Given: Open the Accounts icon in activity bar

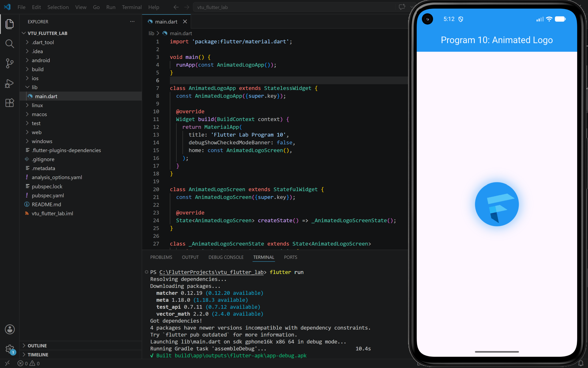Looking at the screenshot, I should 10,329.
